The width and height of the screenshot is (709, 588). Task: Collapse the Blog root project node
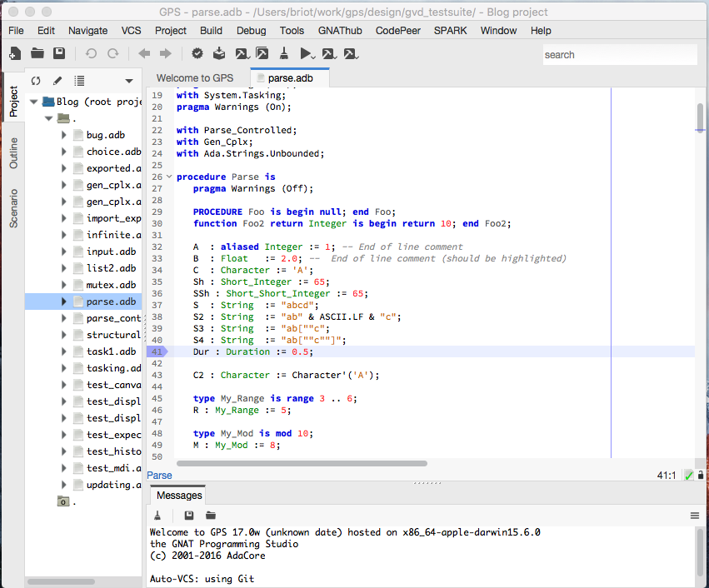click(33, 101)
